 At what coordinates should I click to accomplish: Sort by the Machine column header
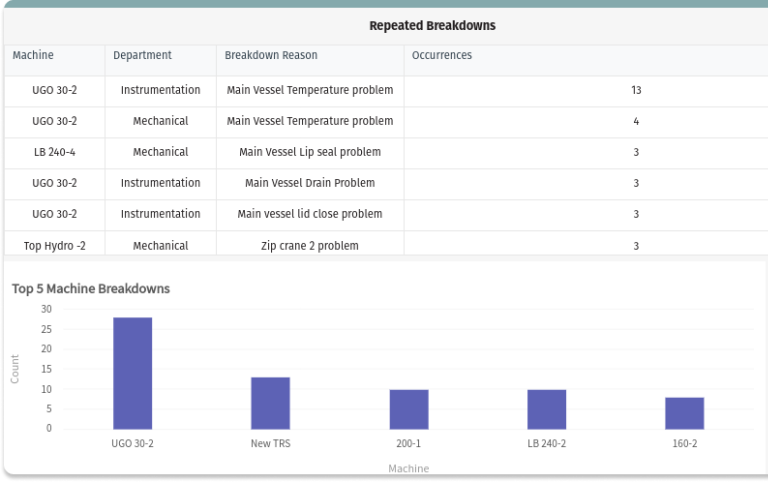[33, 56]
